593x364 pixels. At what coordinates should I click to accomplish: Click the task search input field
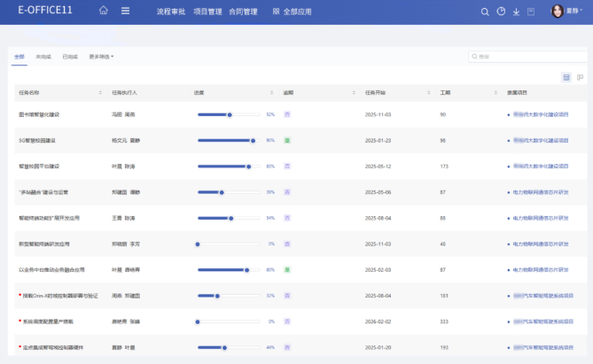tap(528, 57)
